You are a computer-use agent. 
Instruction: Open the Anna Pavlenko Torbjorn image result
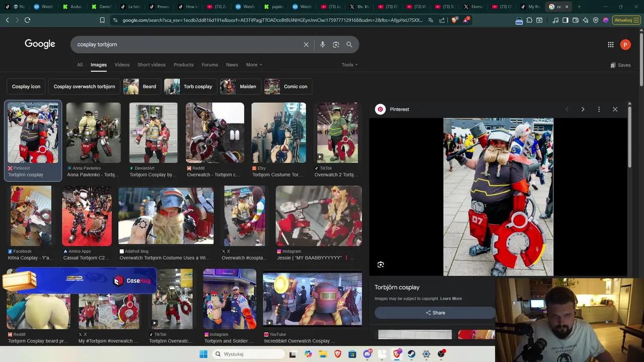94,133
